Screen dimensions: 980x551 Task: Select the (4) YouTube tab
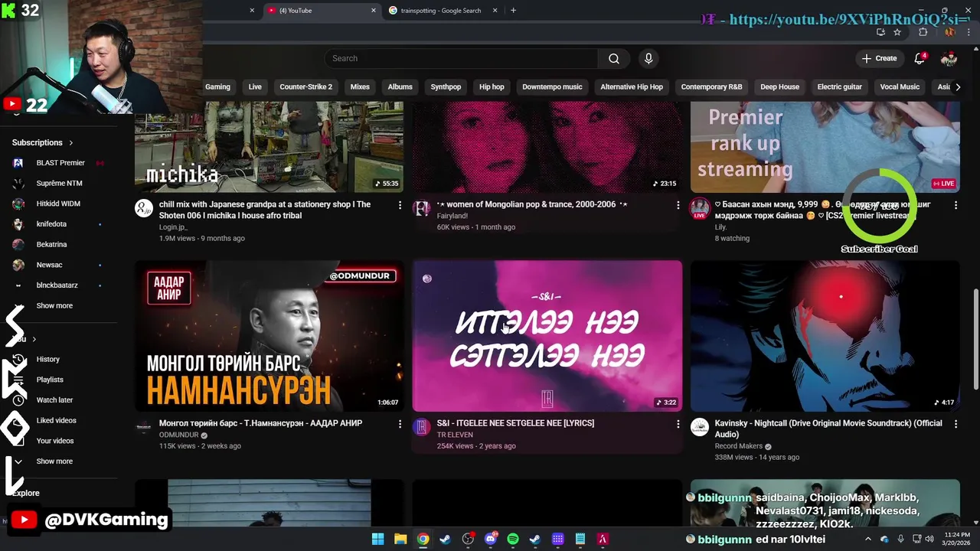322,11
